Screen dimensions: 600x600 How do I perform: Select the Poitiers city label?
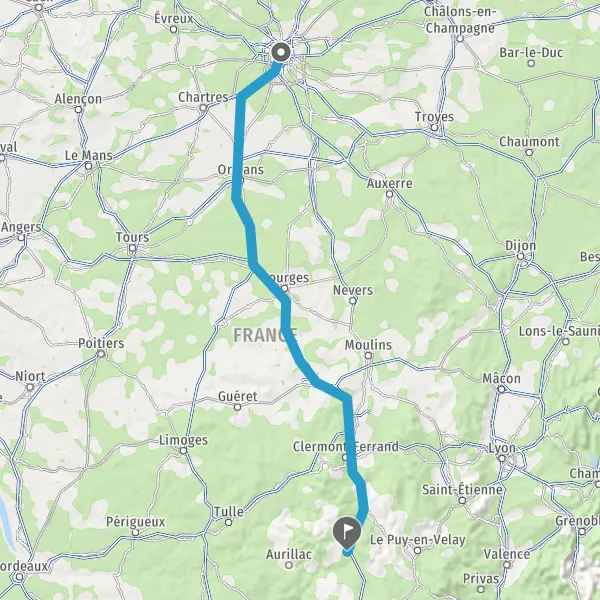pyautogui.click(x=101, y=343)
